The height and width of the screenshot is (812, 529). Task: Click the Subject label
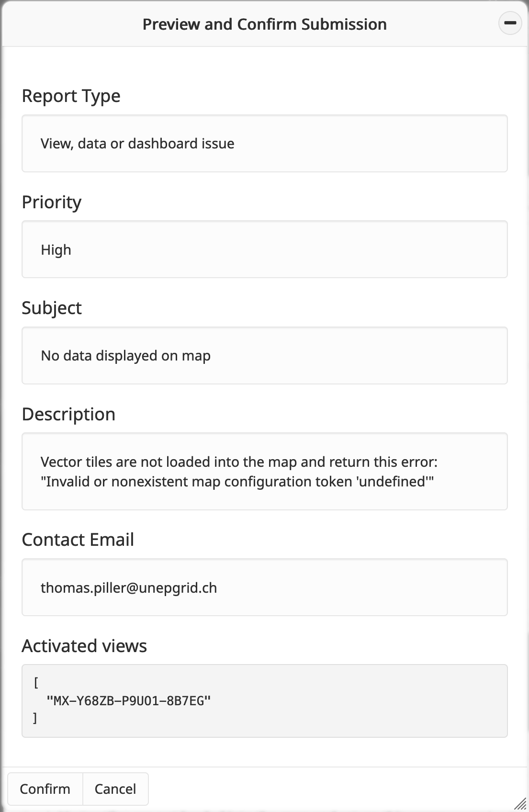(52, 308)
